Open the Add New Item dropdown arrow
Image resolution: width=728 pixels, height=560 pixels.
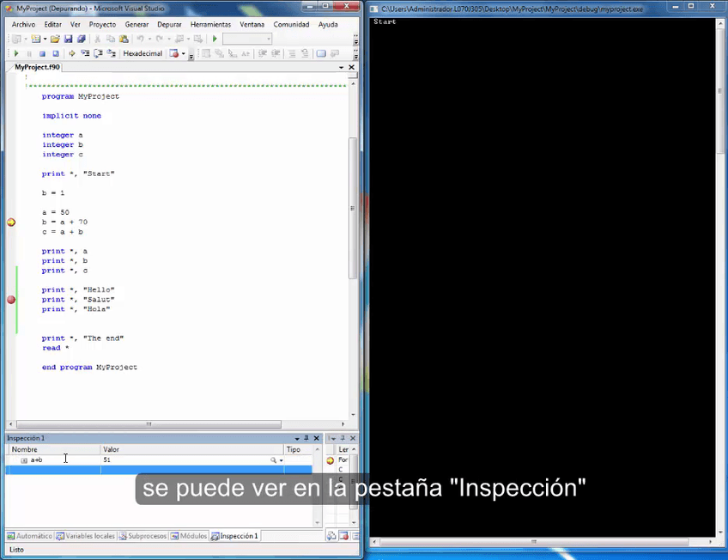45,39
